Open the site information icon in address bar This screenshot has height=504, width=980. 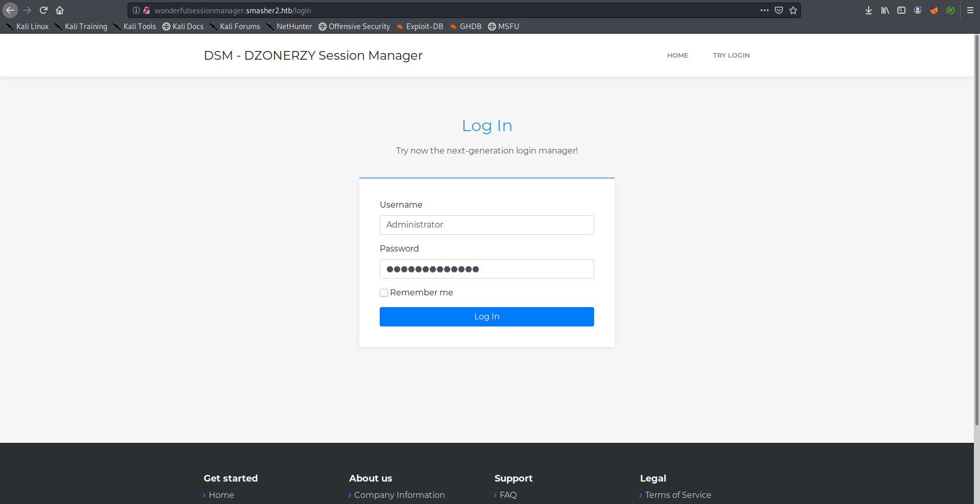(x=136, y=10)
